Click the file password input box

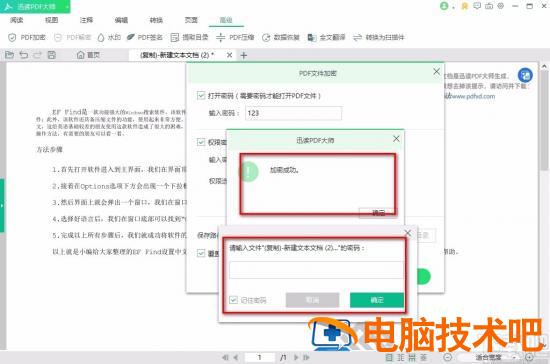[316, 270]
